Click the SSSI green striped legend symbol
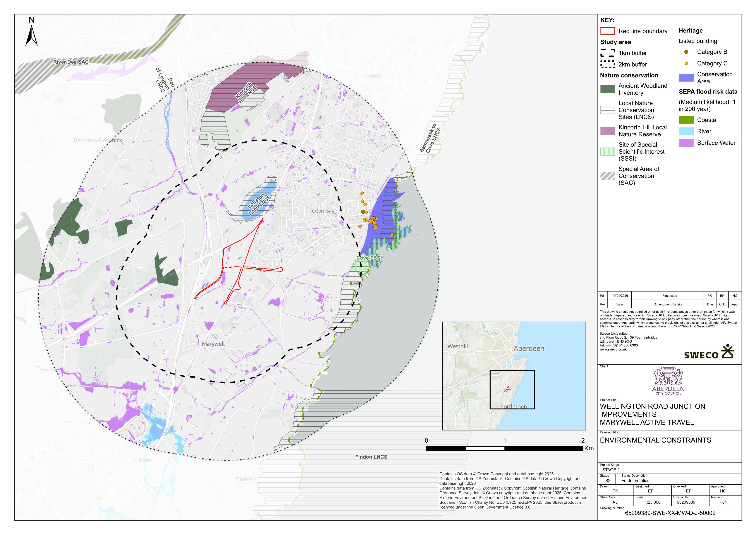The height and width of the screenshot is (535, 756). pyautogui.click(x=607, y=152)
